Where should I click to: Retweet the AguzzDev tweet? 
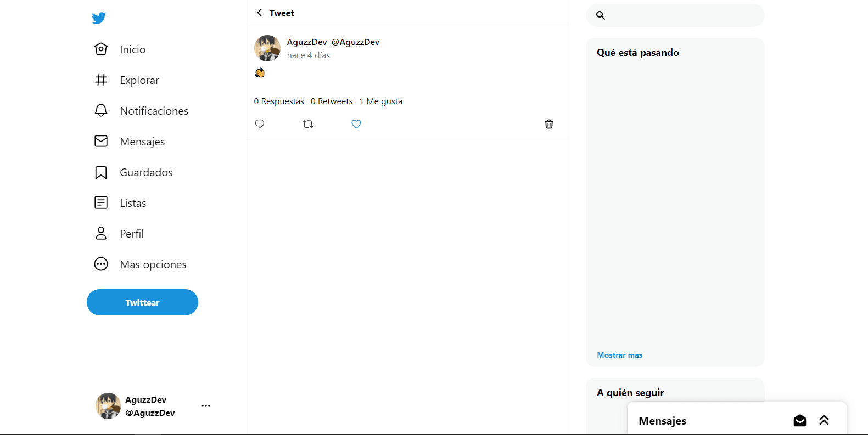(308, 124)
